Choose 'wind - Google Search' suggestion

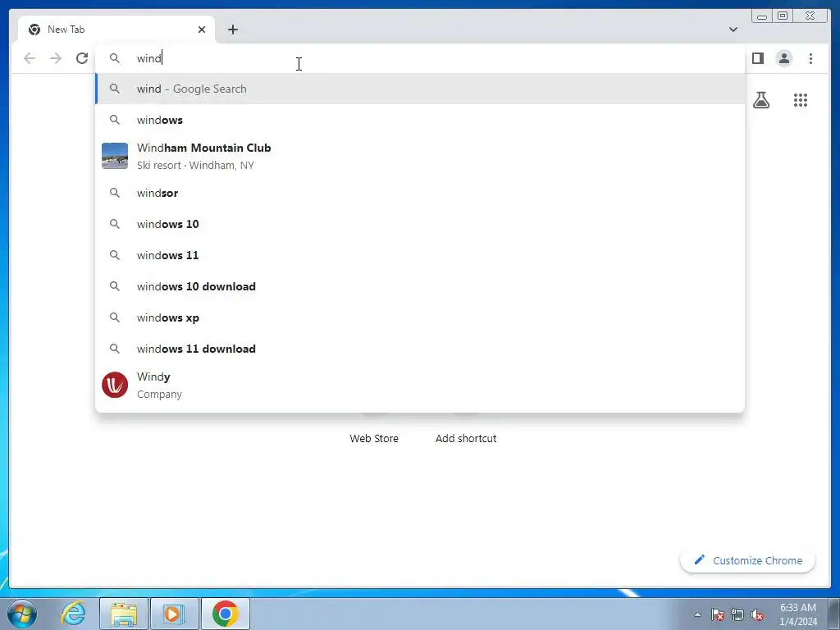[420, 89]
